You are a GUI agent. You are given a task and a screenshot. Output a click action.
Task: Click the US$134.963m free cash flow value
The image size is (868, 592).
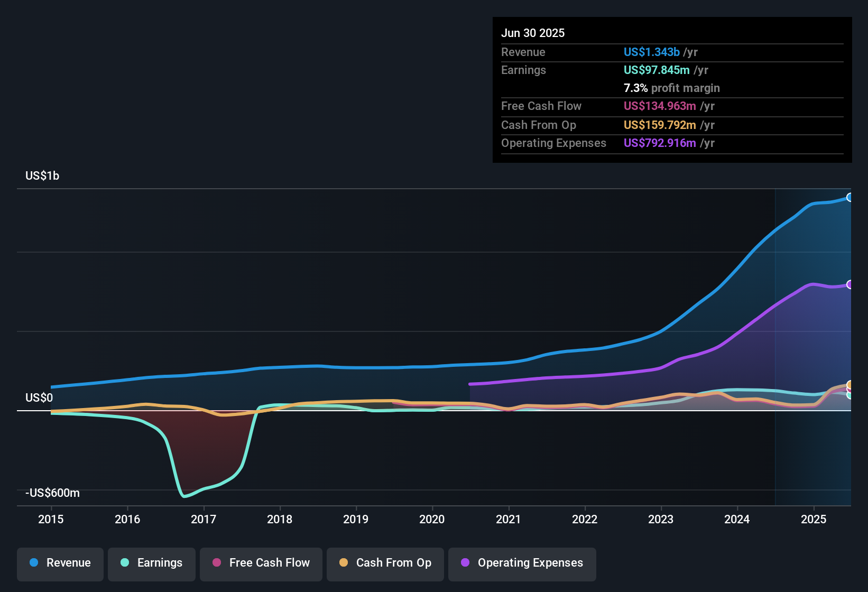point(660,106)
